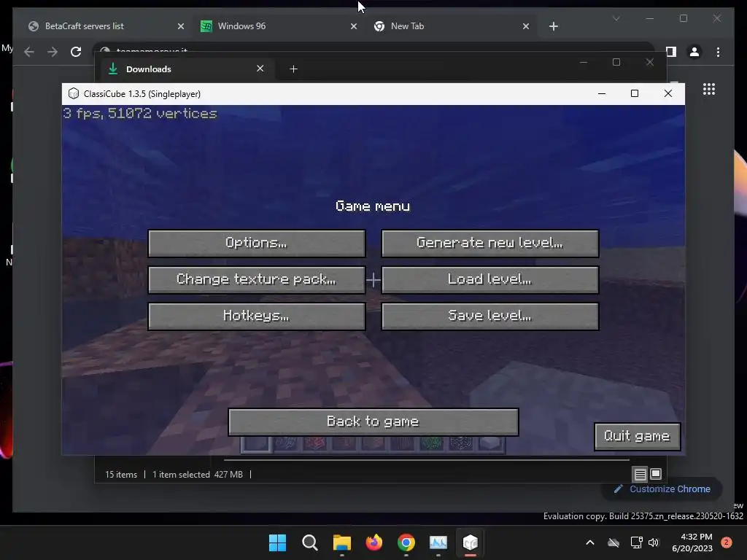Click Save level button

point(489,316)
